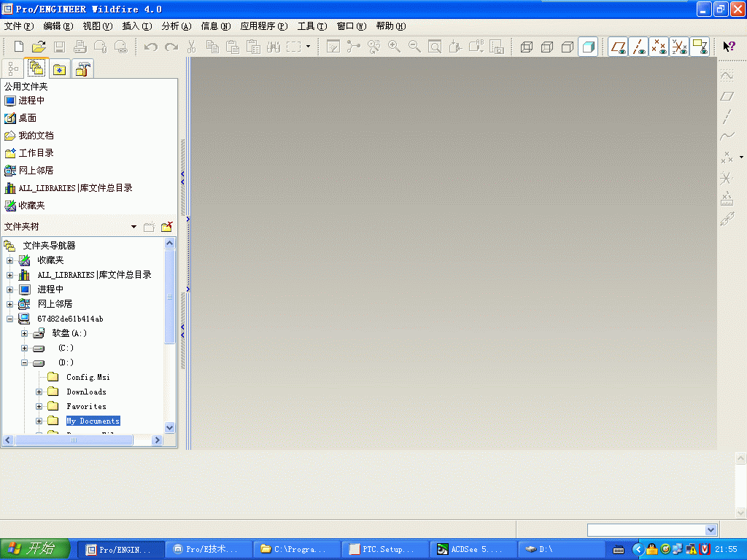Viewport: 747px width, 560px height.
Task: Open the 文件(F) menu
Action: pyautogui.click(x=19, y=26)
